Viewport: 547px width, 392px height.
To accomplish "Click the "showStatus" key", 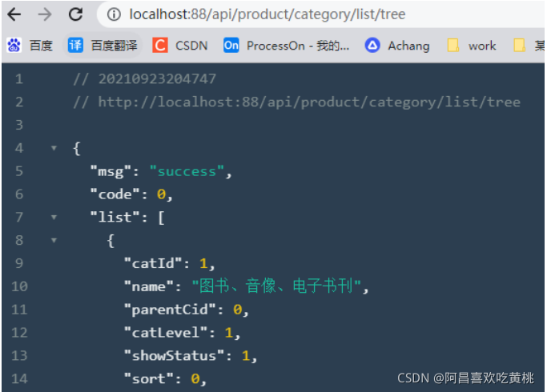I will pyautogui.click(x=175, y=356).
